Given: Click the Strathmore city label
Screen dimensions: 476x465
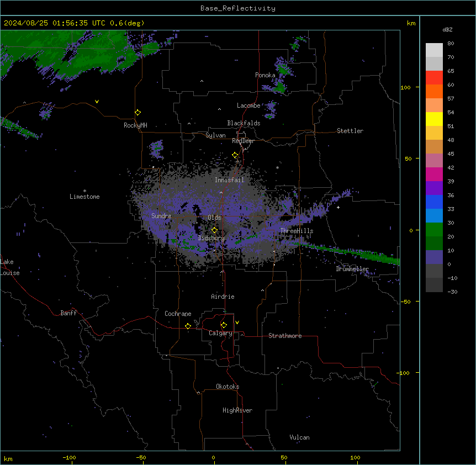Looking at the screenshot, I should point(285,336).
